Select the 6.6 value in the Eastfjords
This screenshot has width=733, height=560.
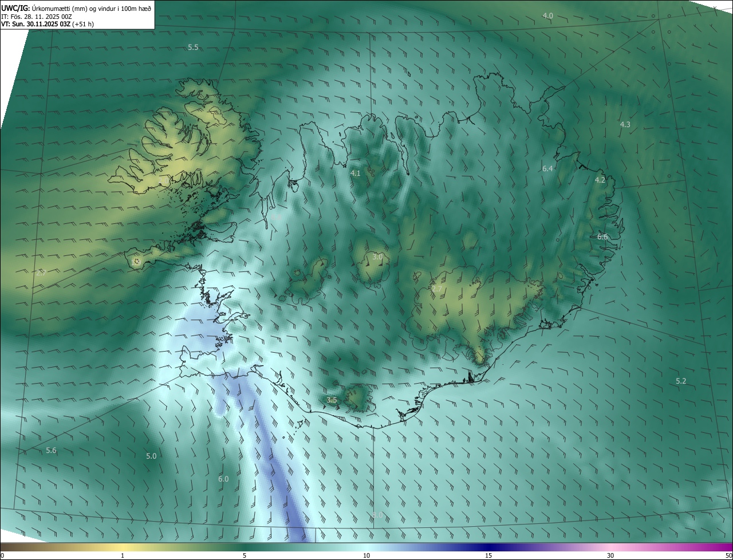click(602, 236)
